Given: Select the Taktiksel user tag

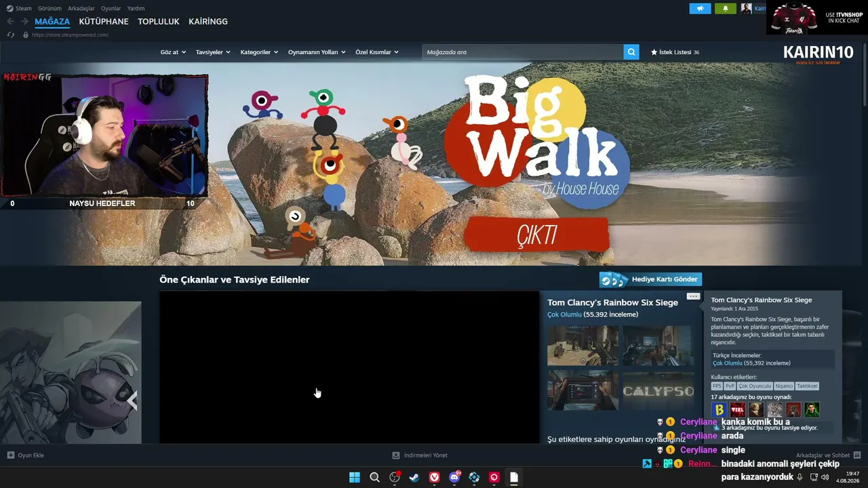Looking at the screenshot, I should [x=807, y=386].
